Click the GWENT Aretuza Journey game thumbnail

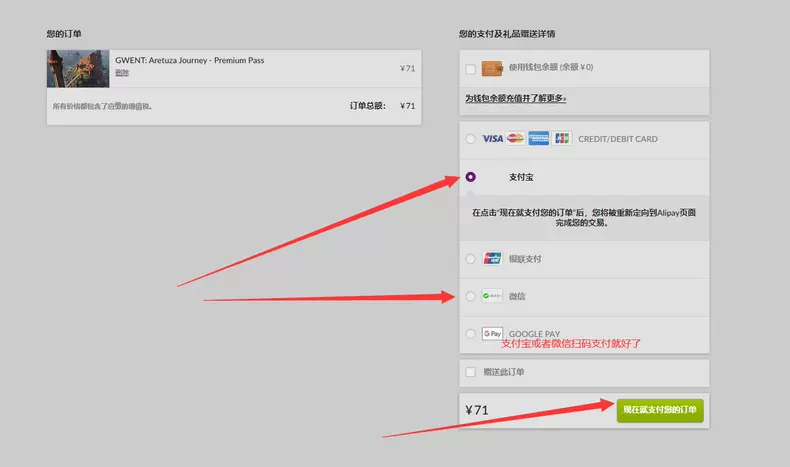[78, 69]
